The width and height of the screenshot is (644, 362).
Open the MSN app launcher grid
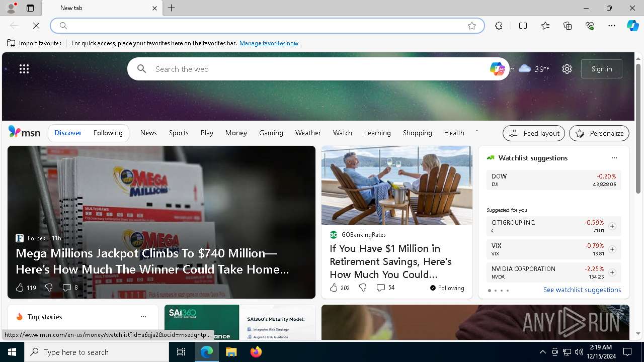coord(24,69)
